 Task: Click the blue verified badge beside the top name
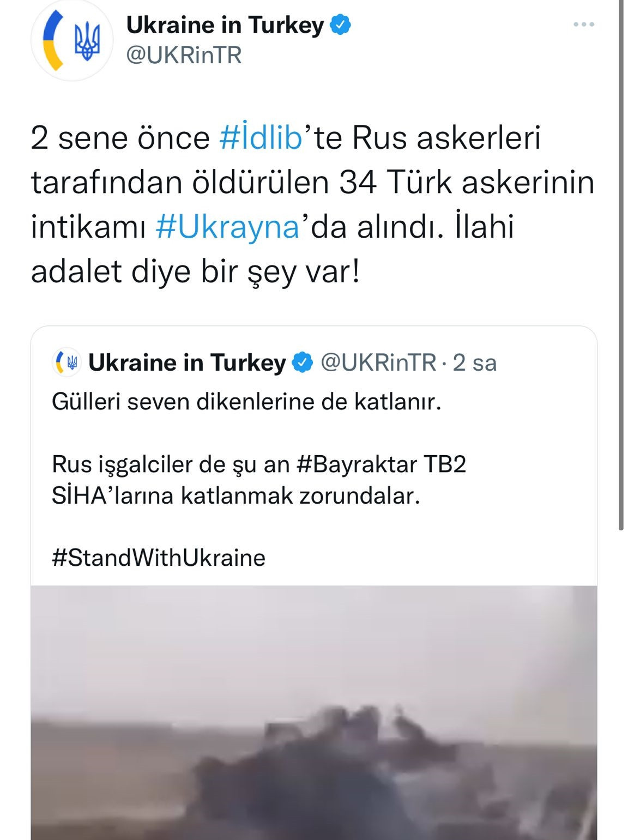click(341, 25)
